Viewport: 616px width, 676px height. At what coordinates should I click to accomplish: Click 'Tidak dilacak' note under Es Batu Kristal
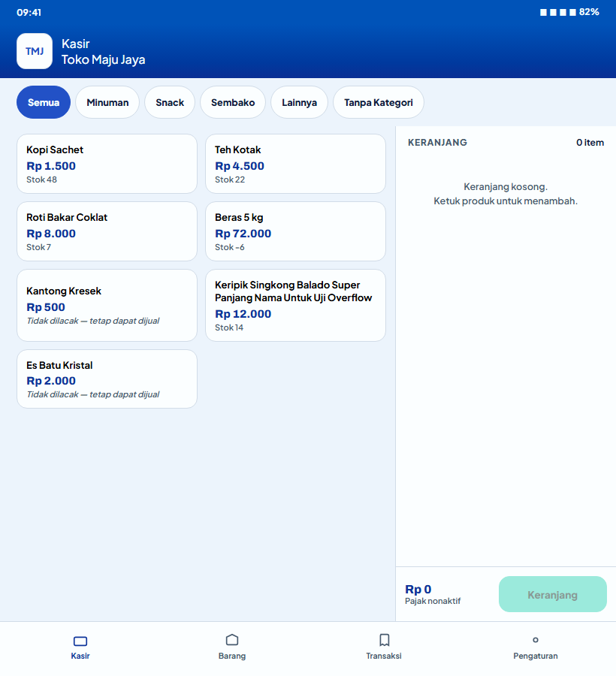pyautogui.click(x=92, y=394)
